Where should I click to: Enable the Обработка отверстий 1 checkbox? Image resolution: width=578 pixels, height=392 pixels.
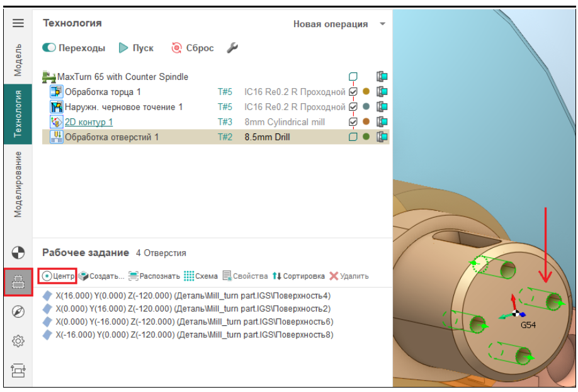(x=353, y=137)
